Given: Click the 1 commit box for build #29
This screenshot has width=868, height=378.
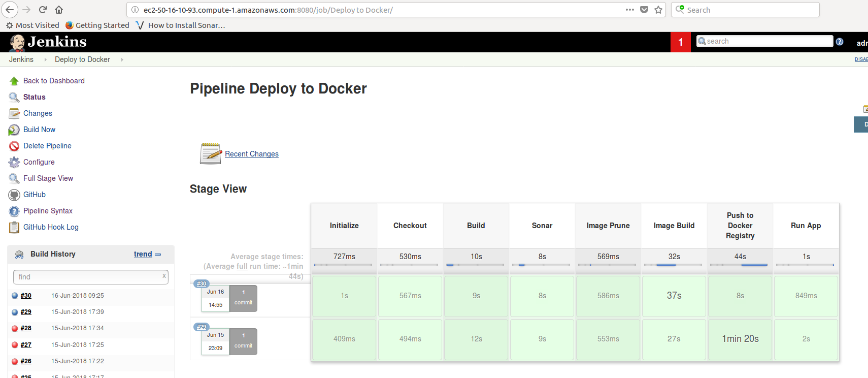Looking at the screenshot, I should coord(243,341).
